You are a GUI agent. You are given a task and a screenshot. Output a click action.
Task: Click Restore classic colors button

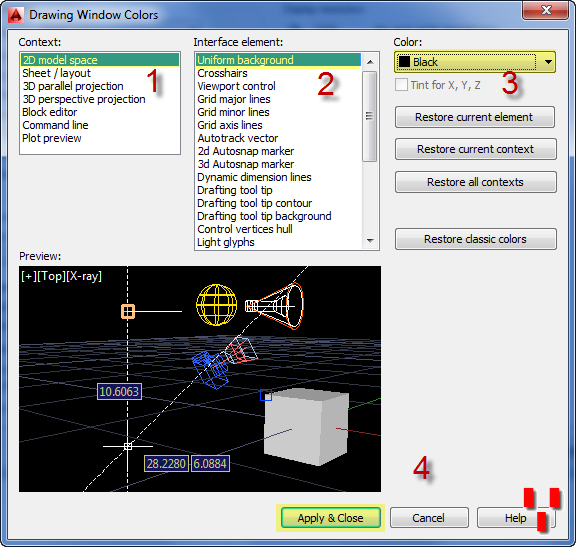476,239
